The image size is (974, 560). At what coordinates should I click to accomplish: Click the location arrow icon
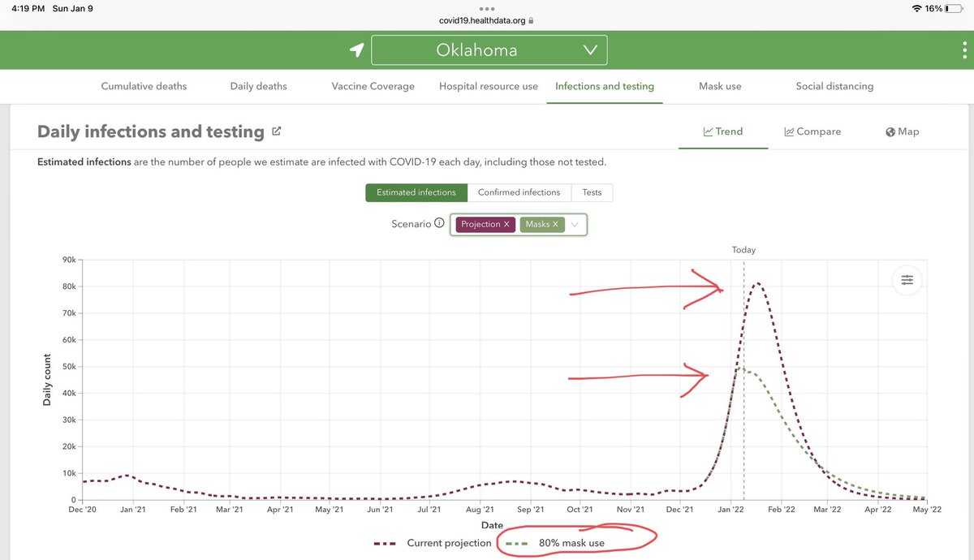point(356,50)
